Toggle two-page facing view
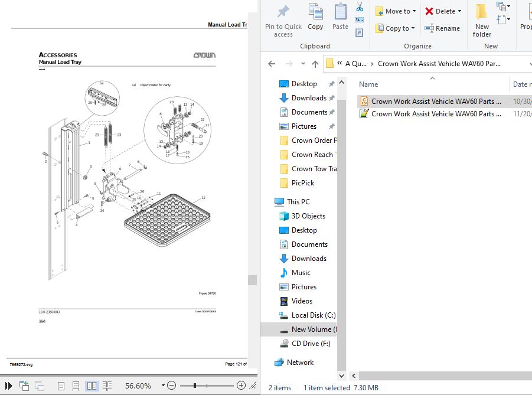This screenshot has width=532, height=395. (x=92, y=386)
